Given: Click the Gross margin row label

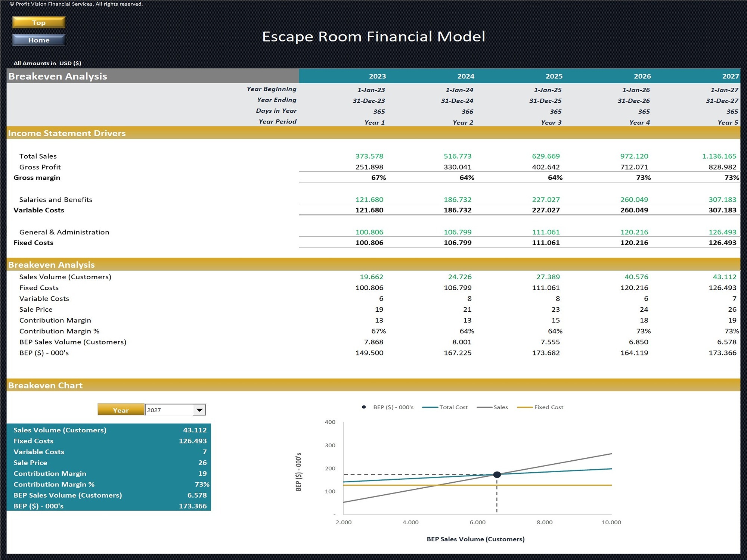Looking at the screenshot, I should pos(37,178).
